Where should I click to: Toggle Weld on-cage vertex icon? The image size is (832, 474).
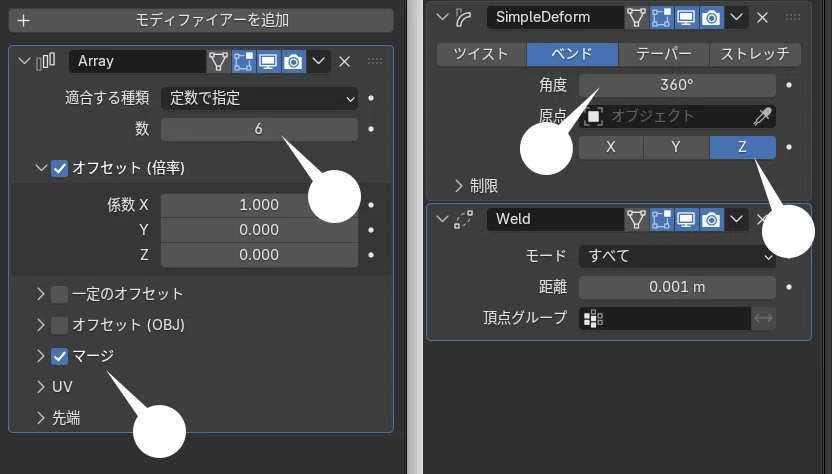[x=636, y=220]
